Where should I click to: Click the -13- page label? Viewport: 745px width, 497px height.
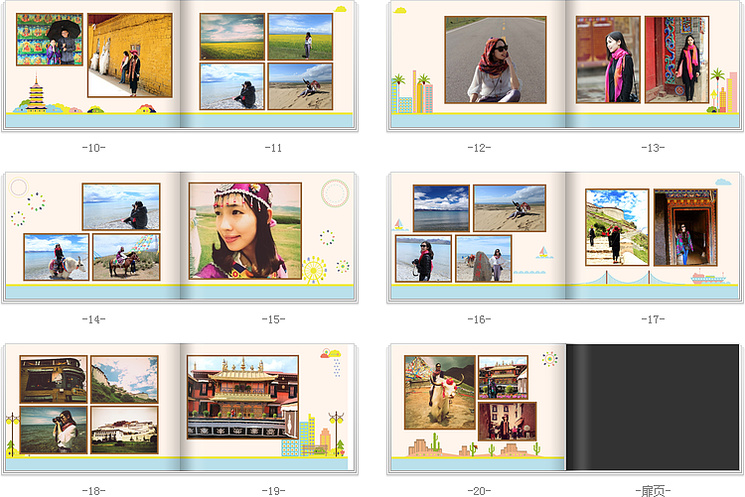(x=653, y=148)
